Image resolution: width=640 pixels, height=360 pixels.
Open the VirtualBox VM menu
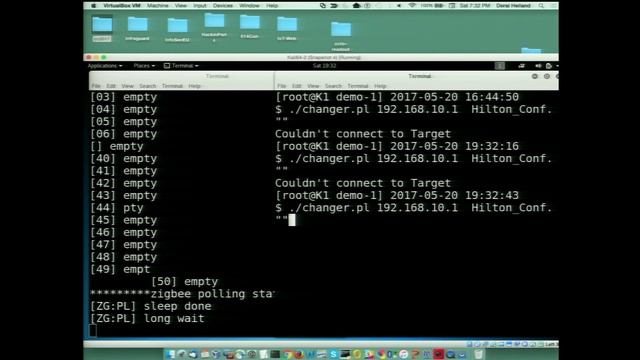click(x=122, y=6)
